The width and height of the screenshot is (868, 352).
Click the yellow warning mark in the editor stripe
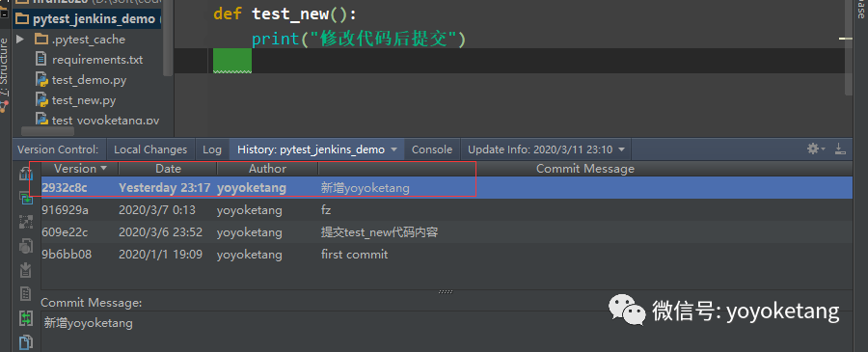845,39
